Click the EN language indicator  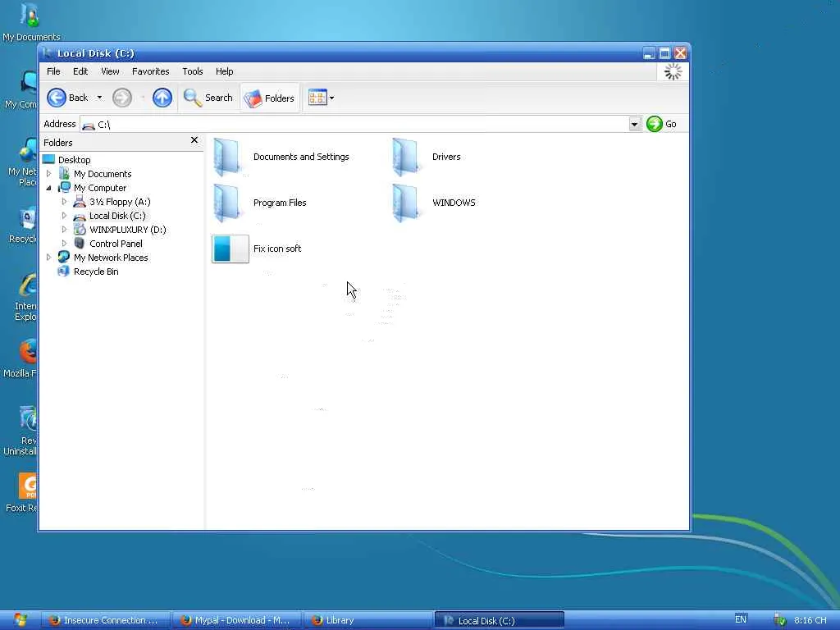(x=741, y=620)
